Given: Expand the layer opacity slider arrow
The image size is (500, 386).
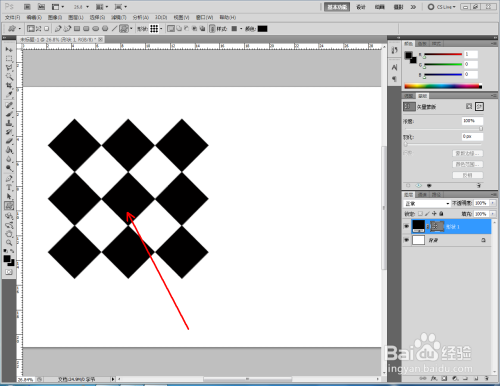Looking at the screenshot, I should 493,203.
